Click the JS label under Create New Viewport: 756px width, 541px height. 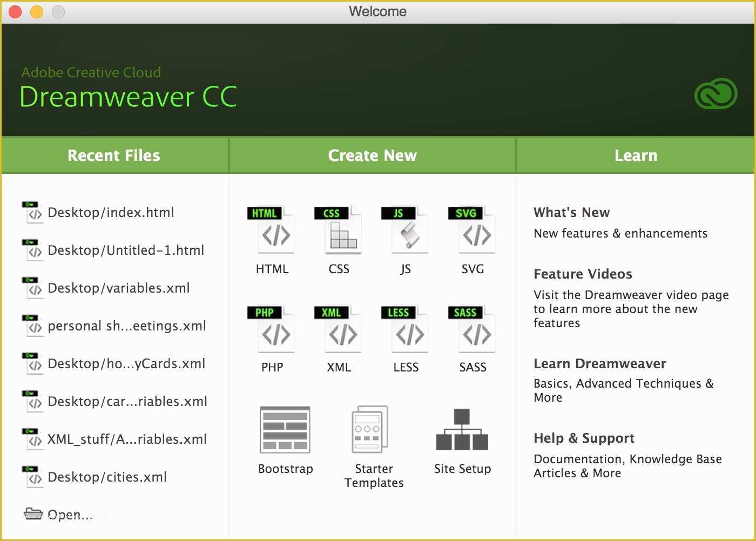tap(406, 269)
